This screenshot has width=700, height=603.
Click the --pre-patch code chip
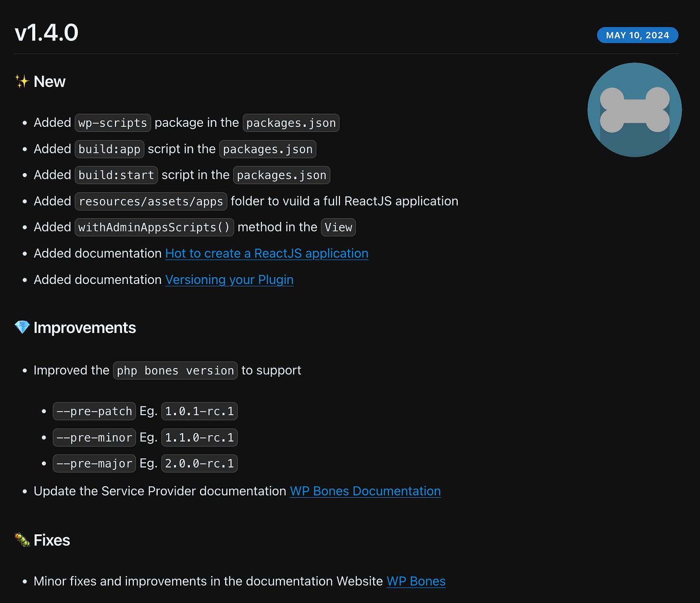click(94, 411)
